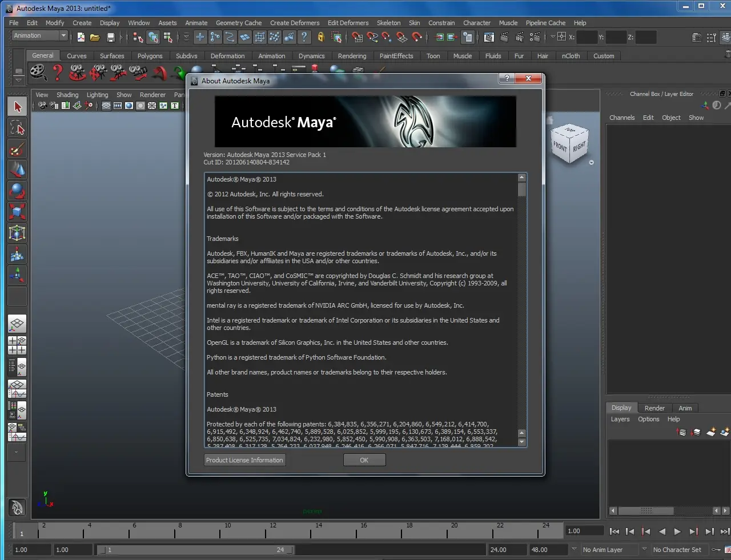Expand the ViewCube options arrow
731x560 pixels.
pyautogui.click(x=591, y=163)
